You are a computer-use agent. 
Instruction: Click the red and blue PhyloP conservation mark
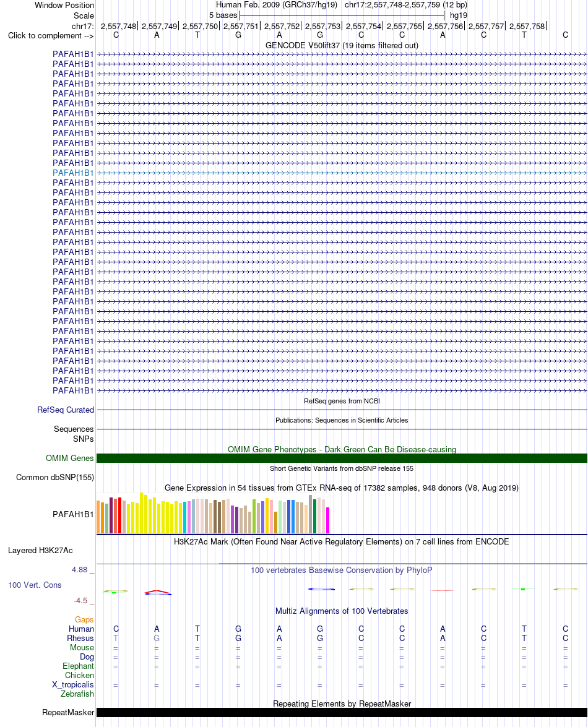pyautogui.click(x=158, y=593)
